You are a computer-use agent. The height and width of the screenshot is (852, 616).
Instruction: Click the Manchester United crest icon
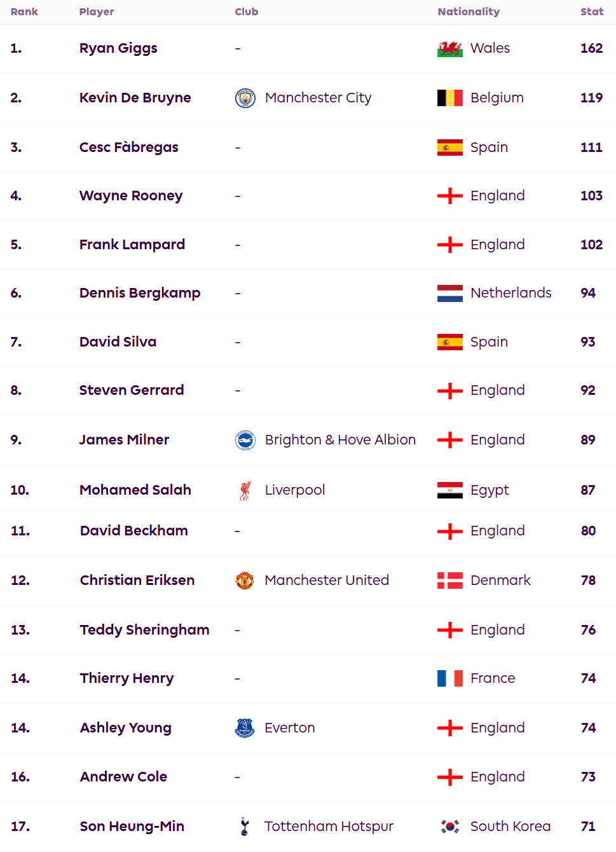[x=245, y=581]
